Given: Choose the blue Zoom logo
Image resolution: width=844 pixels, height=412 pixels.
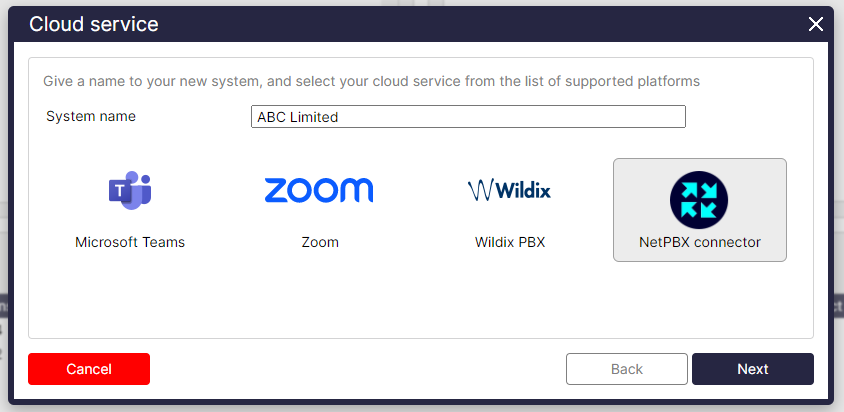Looking at the screenshot, I should pyautogui.click(x=319, y=190).
